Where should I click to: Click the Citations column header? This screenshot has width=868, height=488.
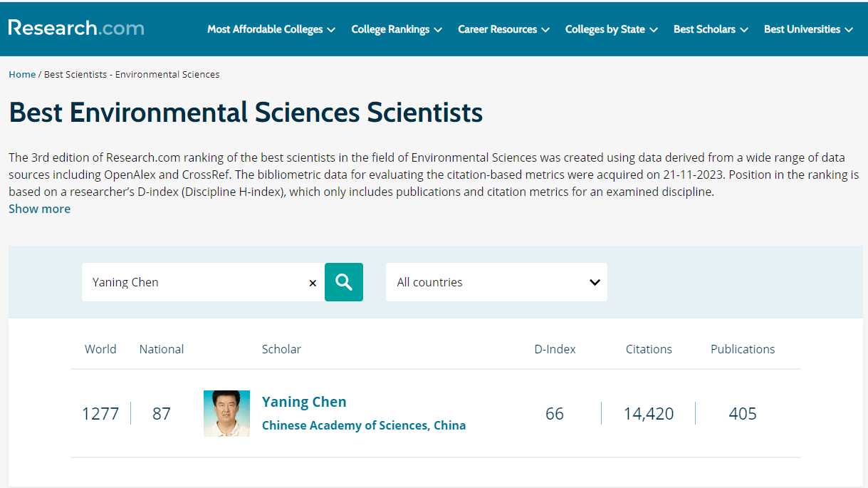click(x=649, y=349)
